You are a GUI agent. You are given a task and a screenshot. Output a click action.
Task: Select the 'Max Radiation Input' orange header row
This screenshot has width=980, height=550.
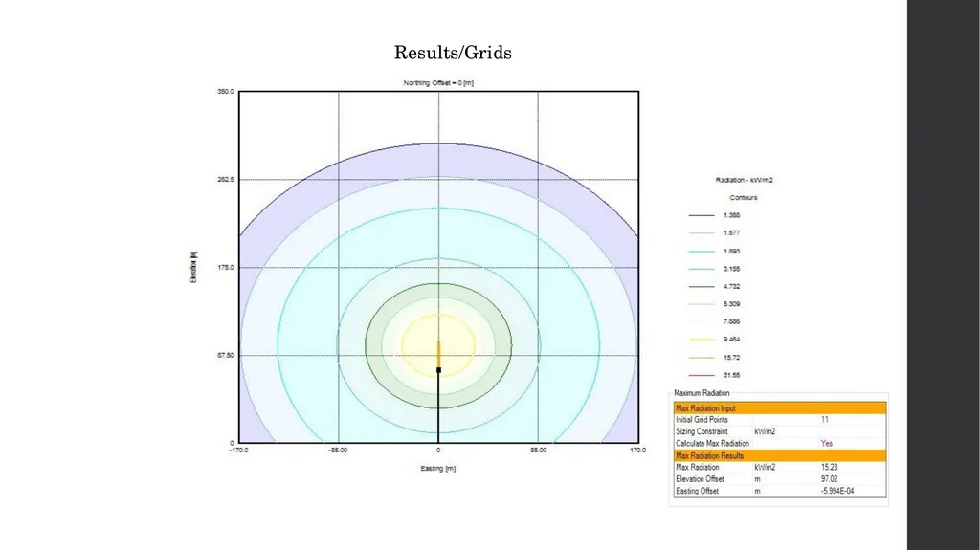click(779, 408)
